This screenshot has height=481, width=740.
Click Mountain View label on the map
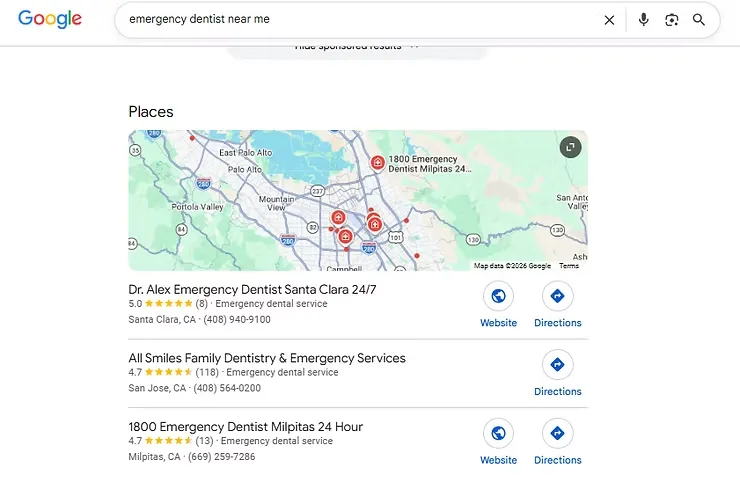277,203
